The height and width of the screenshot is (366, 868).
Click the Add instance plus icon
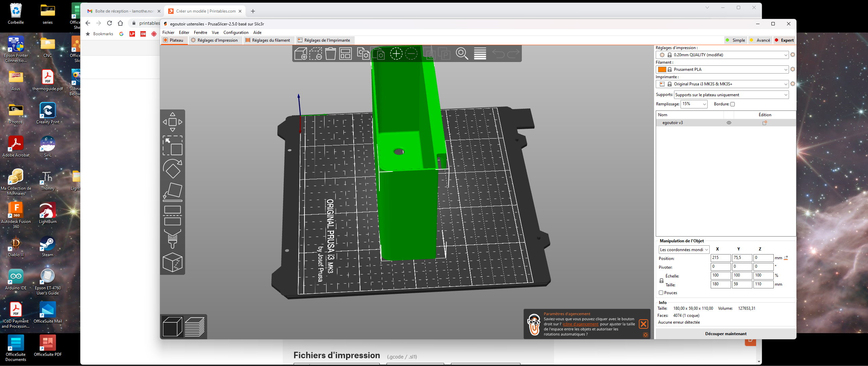[396, 54]
